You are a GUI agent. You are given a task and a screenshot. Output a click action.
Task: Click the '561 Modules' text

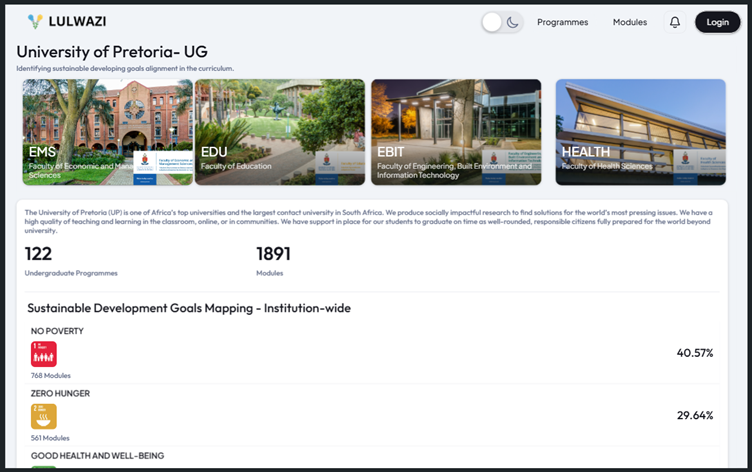coord(50,438)
